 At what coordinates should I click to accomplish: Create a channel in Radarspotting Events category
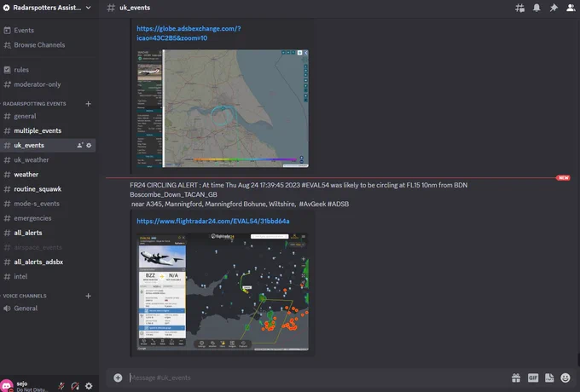click(x=89, y=104)
